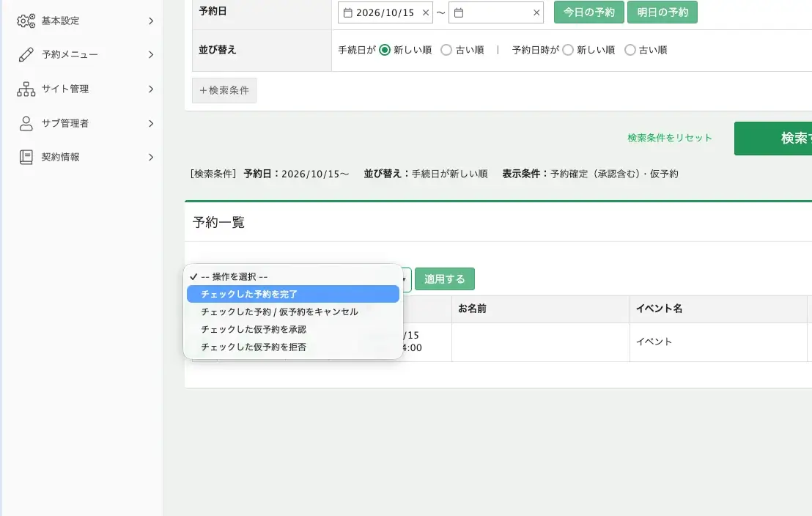812x516 pixels.
Task: Click the 予約メニュー pencil icon
Action: pyautogui.click(x=26, y=54)
